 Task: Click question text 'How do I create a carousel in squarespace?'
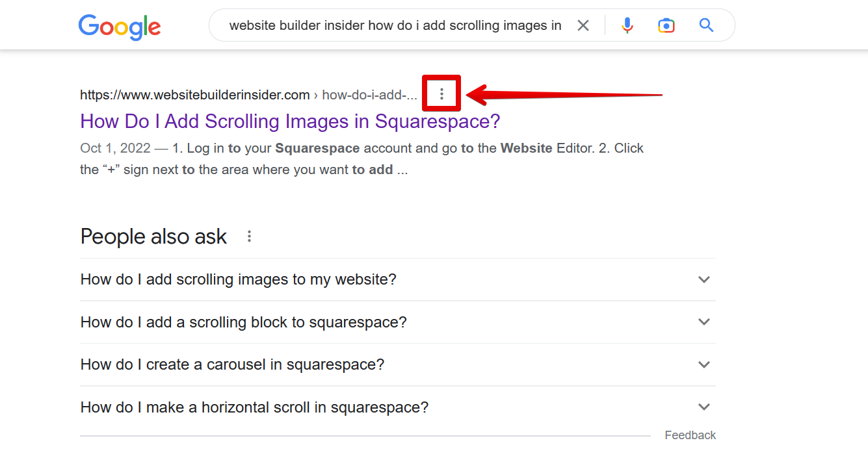point(232,364)
